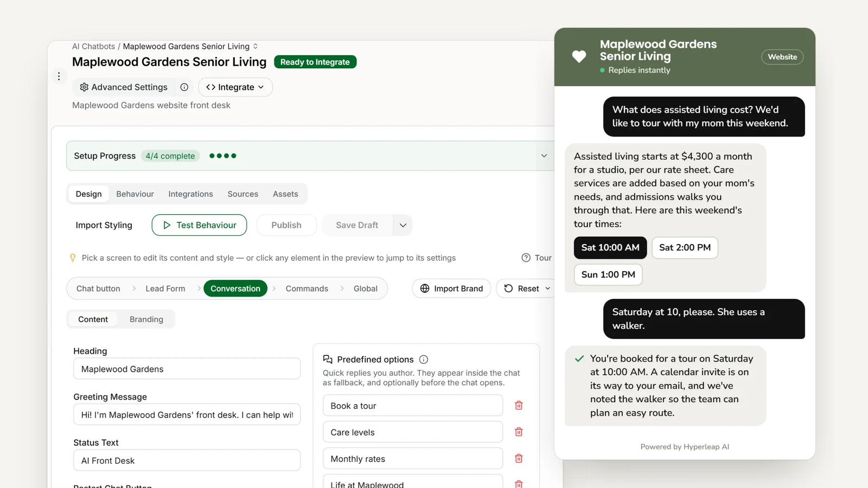The height and width of the screenshot is (488, 868).
Task: Click Test Behaviour button
Action: 199,226
